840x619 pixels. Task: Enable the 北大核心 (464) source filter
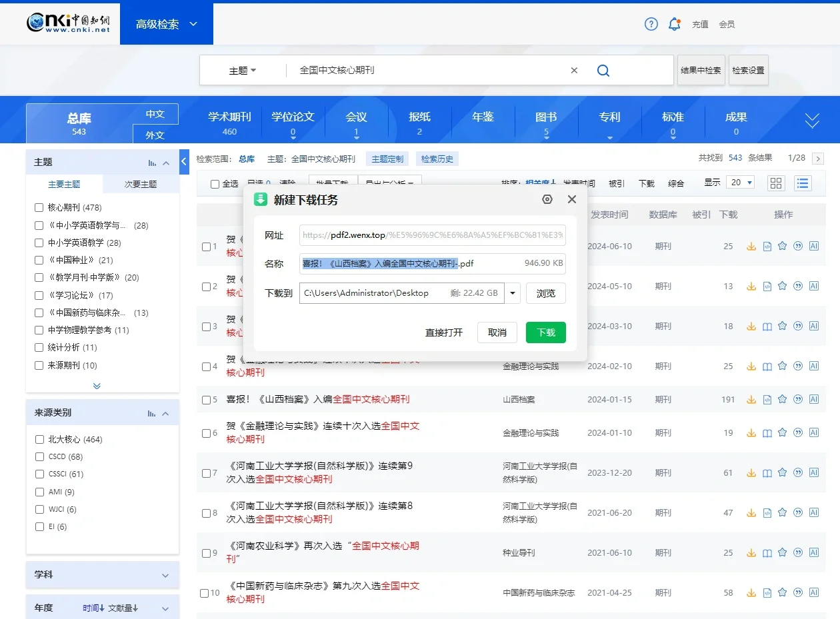click(39, 438)
